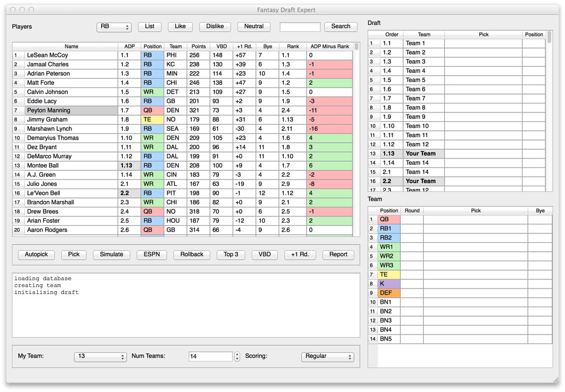This screenshot has width=565, height=392.
Task: Click the List button
Action: click(x=149, y=26)
